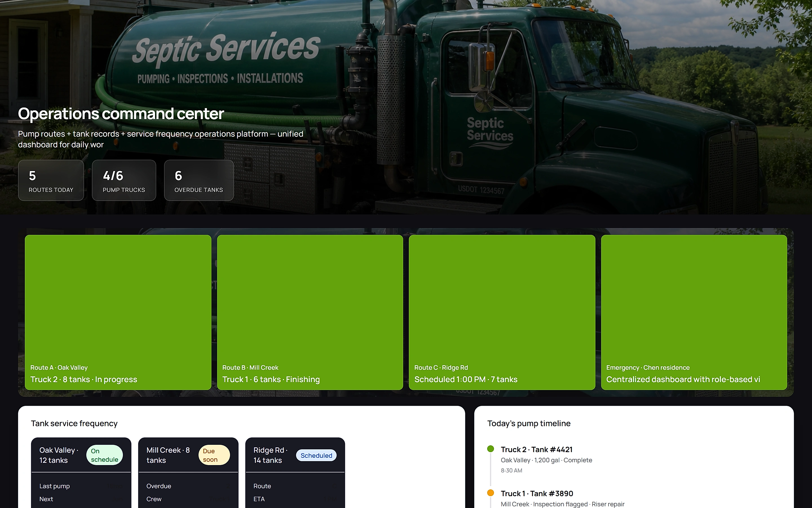Select Oak Valley 12 tanks card header

pos(81,455)
